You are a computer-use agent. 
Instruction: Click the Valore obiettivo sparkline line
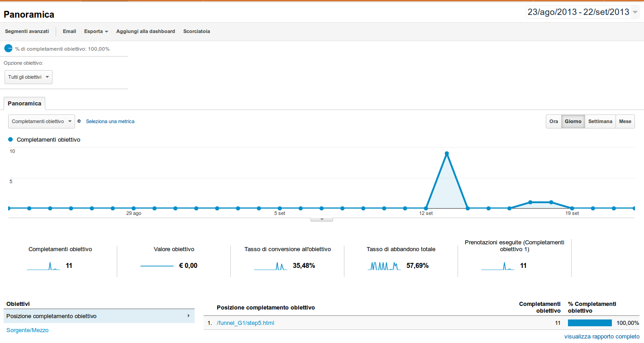[157, 266]
